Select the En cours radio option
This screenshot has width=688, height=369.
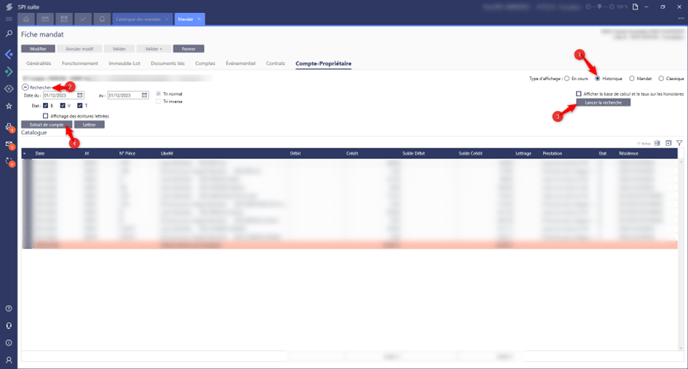pyautogui.click(x=567, y=79)
